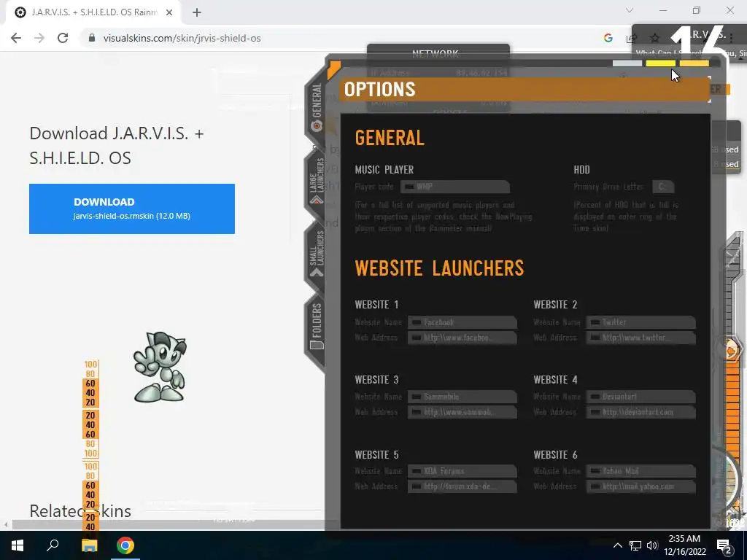The height and width of the screenshot is (560, 747).
Task: Edit Website 3 web address field
Action: pyautogui.click(x=462, y=412)
